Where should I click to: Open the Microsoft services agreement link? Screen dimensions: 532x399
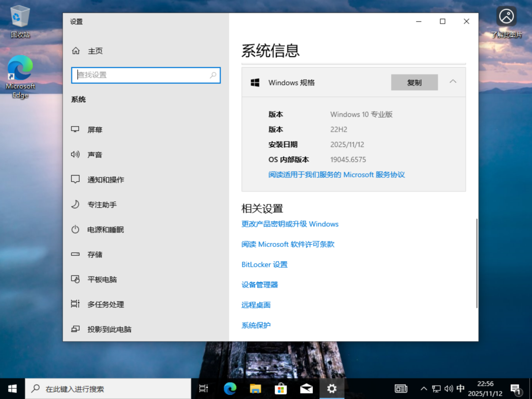tap(336, 174)
